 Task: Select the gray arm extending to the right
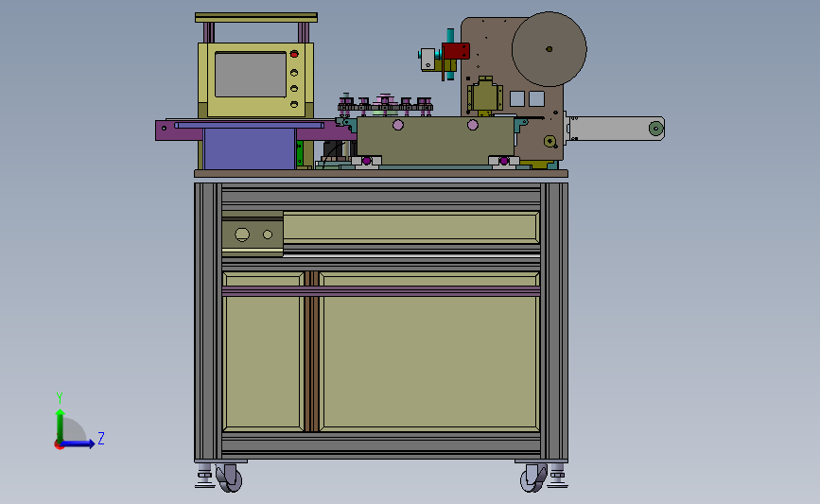pyautogui.click(x=615, y=128)
